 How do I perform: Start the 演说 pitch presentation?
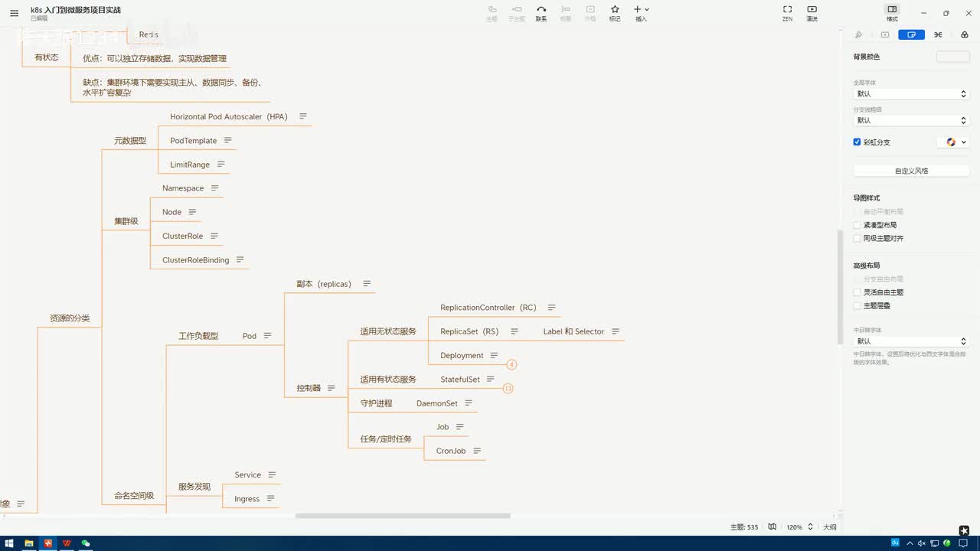pyautogui.click(x=812, y=13)
